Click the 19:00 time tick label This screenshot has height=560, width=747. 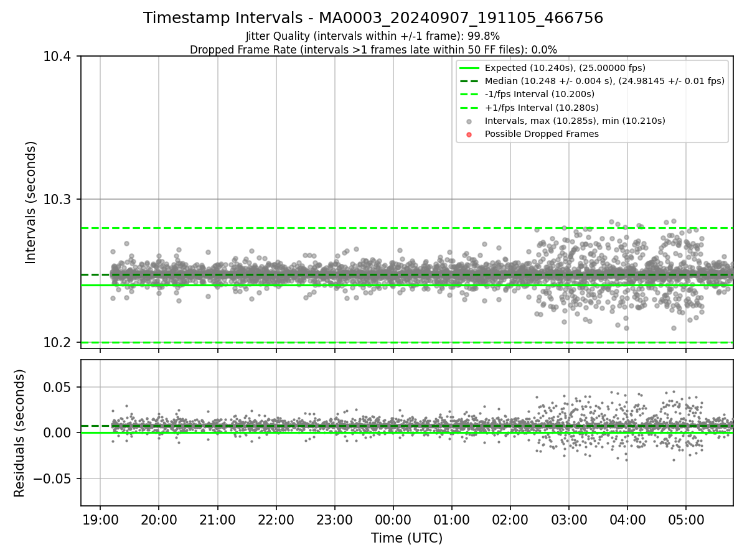coord(100,520)
